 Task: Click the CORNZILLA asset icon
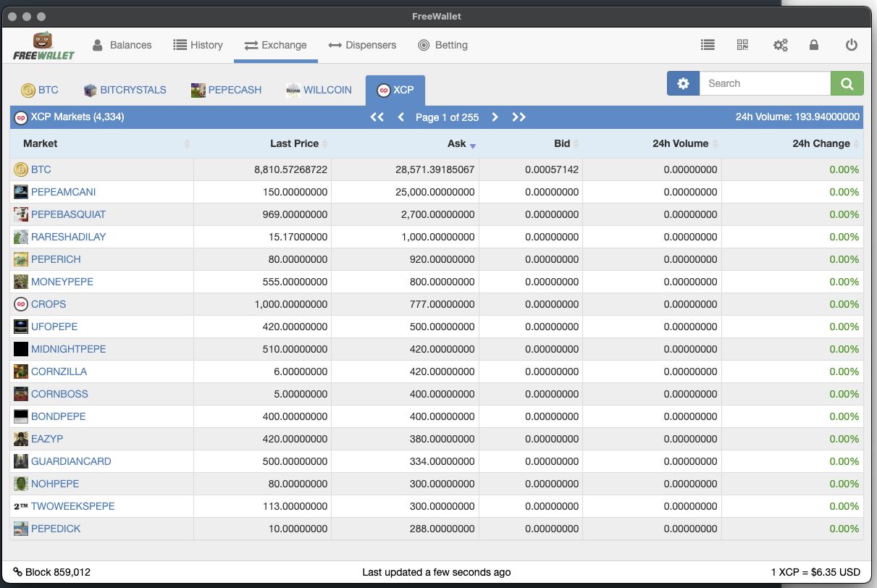click(21, 371)
